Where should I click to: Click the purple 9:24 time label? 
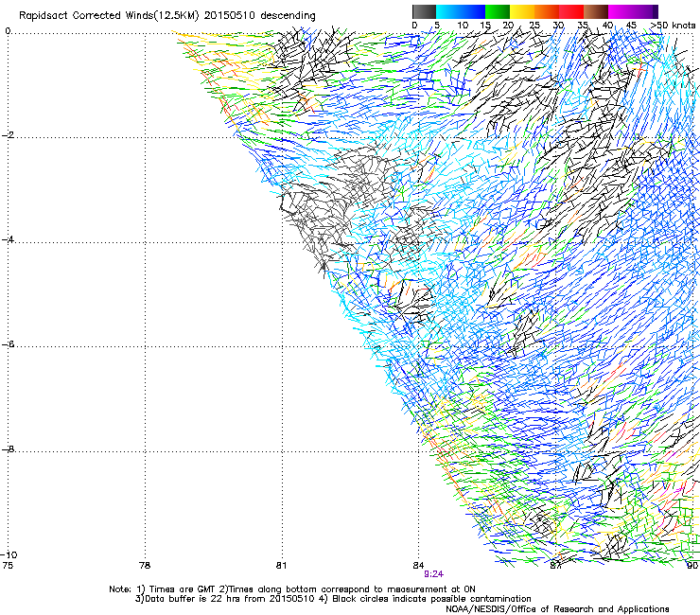tap(433, 574)
